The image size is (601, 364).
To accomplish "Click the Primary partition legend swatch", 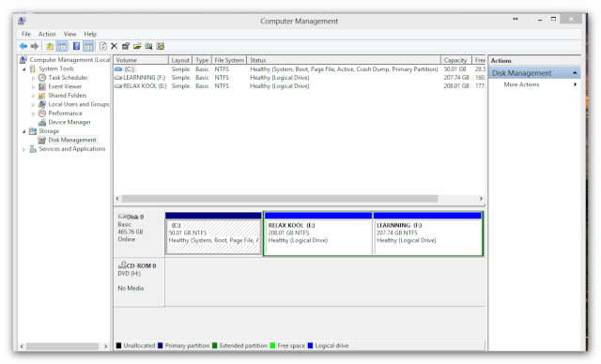I will coord(161,345).
